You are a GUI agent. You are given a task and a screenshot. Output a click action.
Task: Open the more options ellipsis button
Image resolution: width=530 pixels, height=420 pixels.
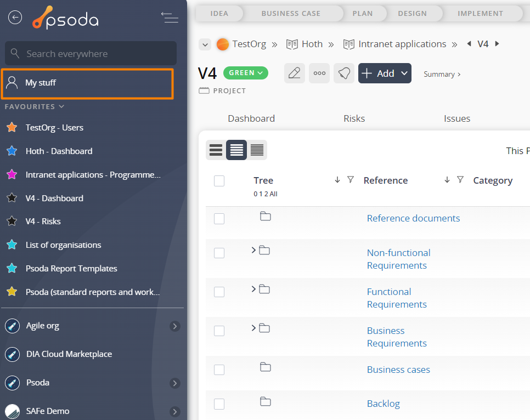(x=319, y=73)
